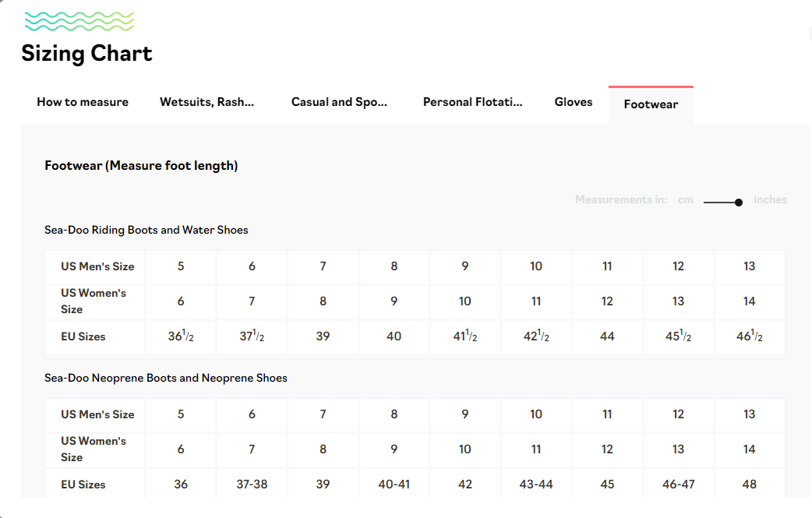Click EU size 48 in Neoprene table

click(749, 485)
